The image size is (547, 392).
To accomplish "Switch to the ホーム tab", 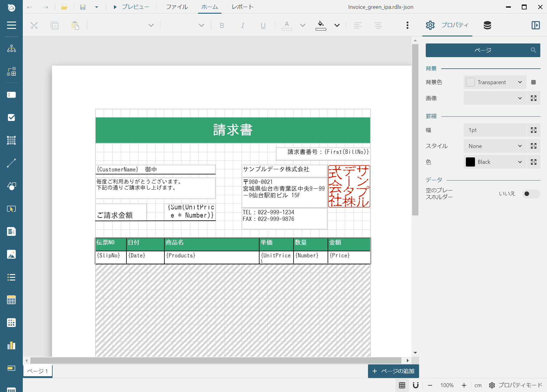I will 210,7.
